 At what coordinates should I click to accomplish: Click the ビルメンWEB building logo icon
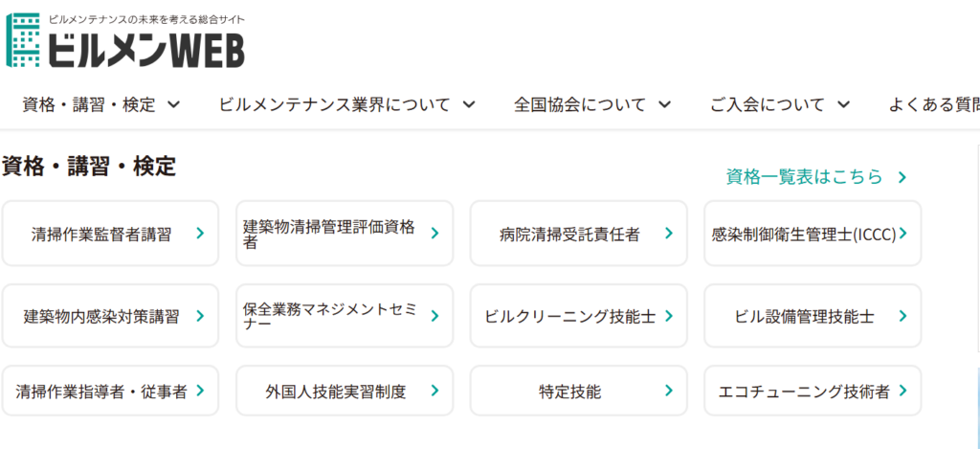(23, 40)
